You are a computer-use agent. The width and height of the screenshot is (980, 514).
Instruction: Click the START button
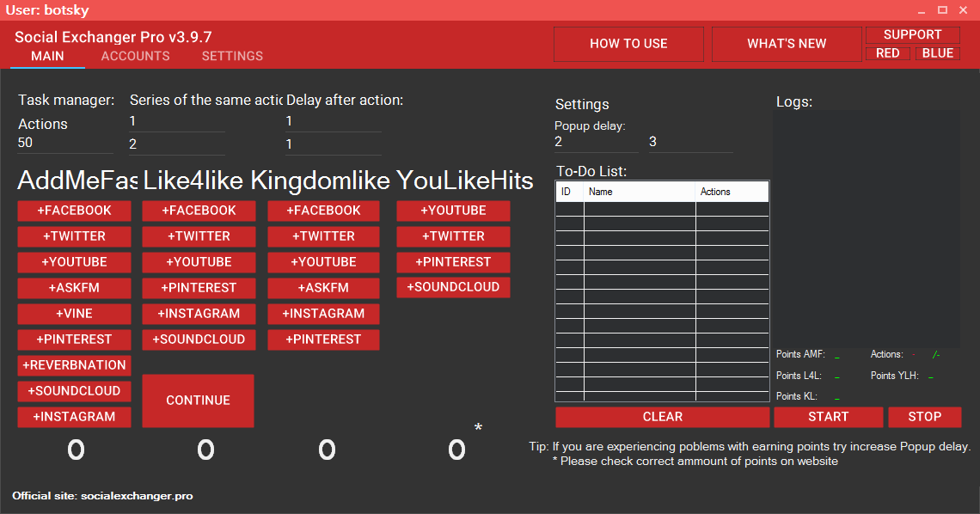(829, 417)
